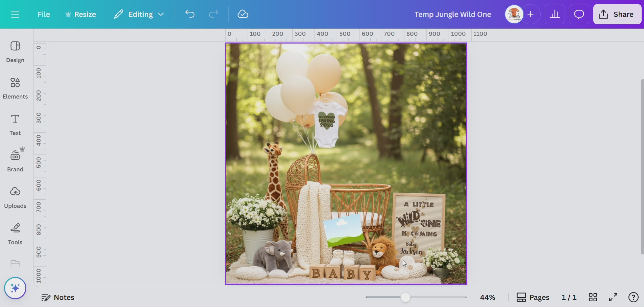The height and width of the screenshot is (307, 644).
Task: Click the Share button
Action: (617, 14)
